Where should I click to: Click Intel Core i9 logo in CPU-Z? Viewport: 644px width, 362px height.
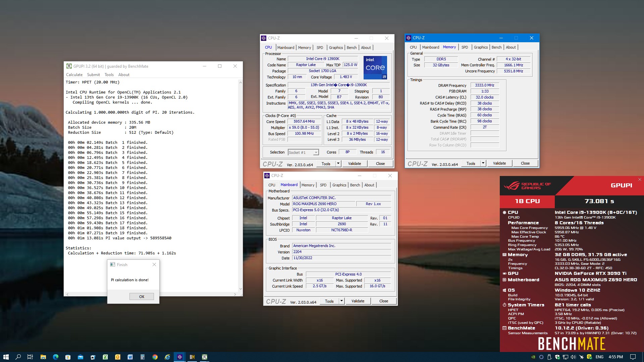point(375,67)
